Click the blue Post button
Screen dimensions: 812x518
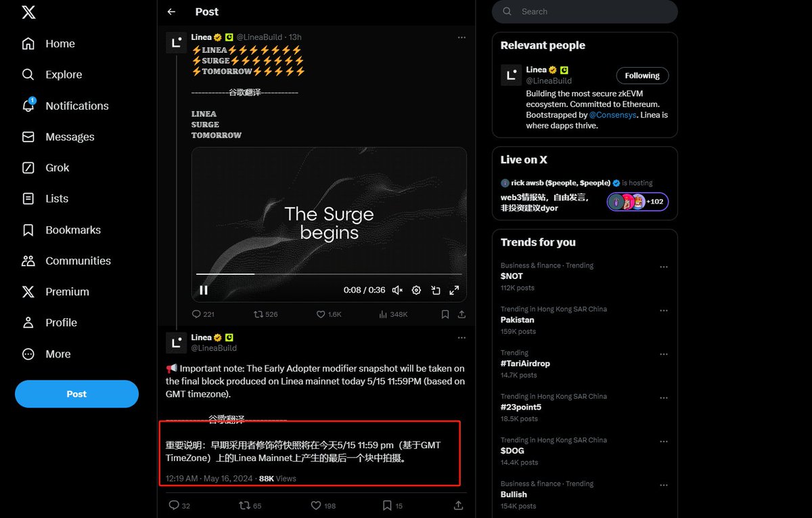[x=76, y=394]
